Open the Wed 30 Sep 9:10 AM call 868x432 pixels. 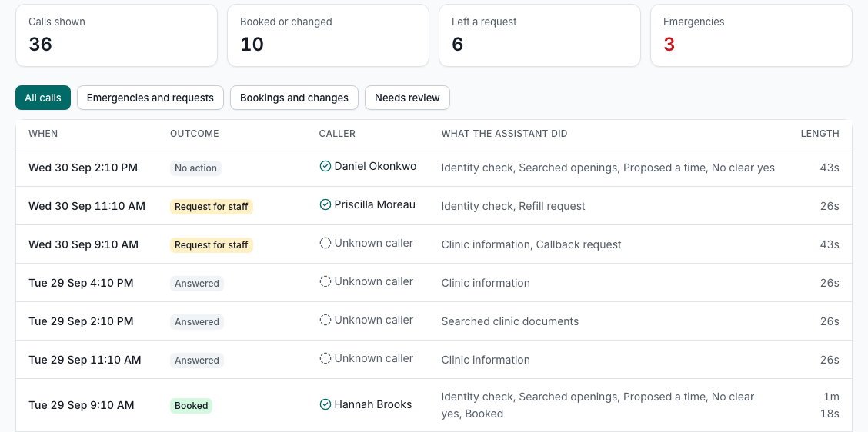pos(434,244)
